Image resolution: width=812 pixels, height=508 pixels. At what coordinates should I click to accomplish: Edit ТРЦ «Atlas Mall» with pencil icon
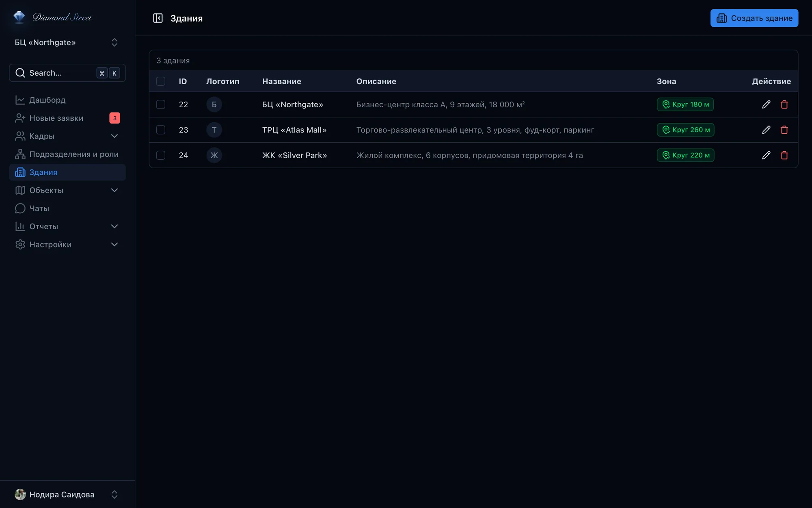[x=766, y=130]
